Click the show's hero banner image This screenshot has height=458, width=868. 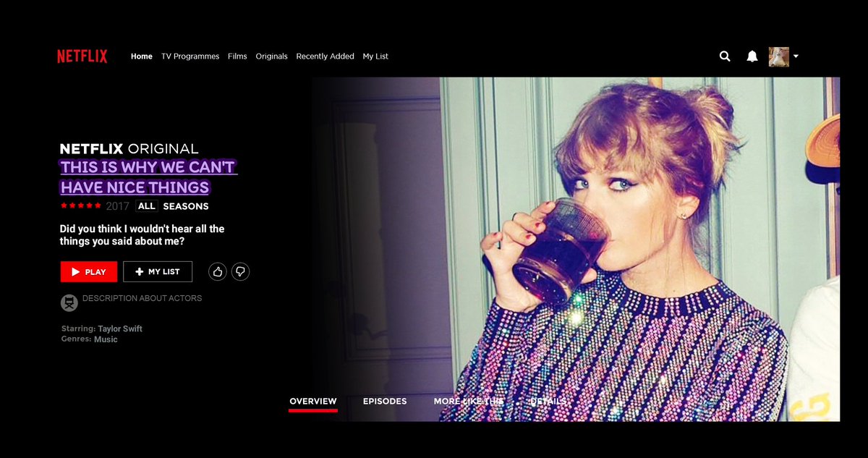coord(576,249)
